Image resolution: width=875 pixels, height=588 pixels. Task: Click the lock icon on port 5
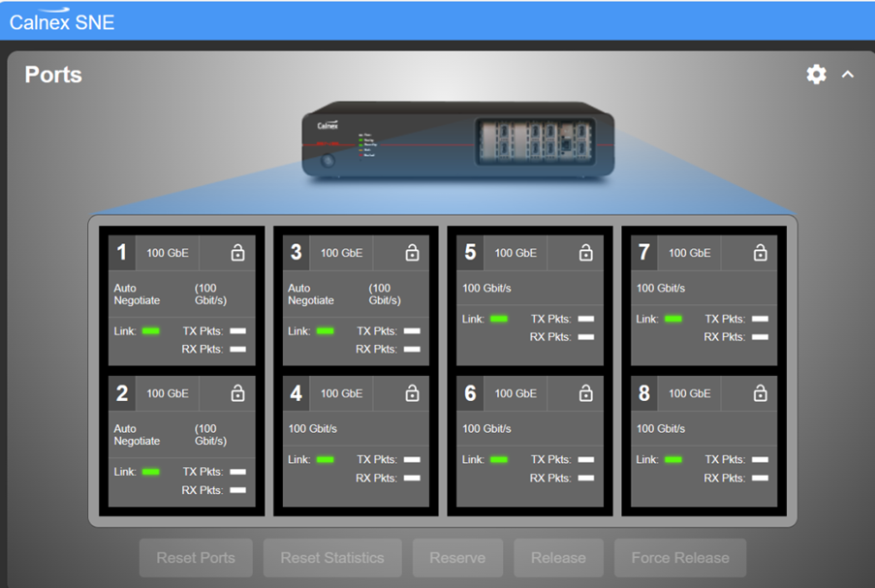(x=585, y=253)
